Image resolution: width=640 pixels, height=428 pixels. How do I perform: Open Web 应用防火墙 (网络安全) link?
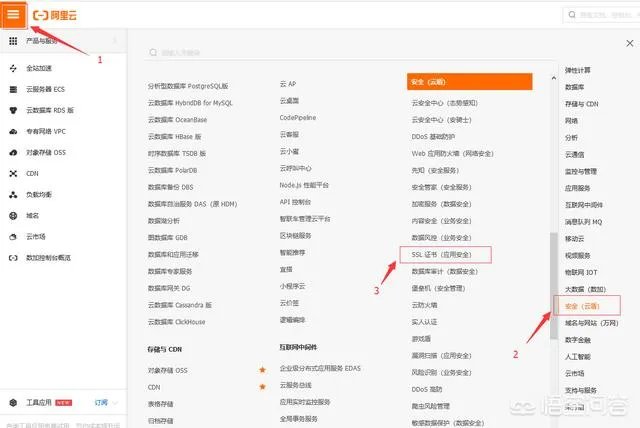[x=453, y=153]
